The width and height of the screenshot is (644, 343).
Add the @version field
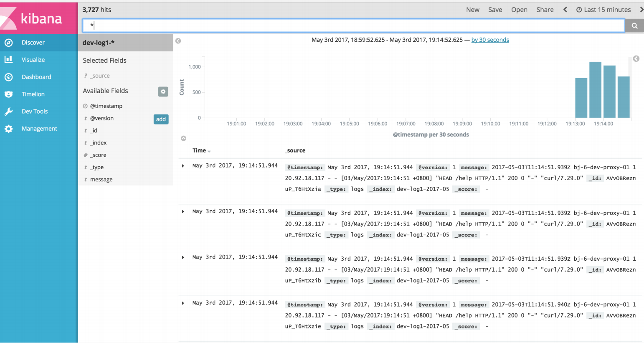[x=161, y=119]
